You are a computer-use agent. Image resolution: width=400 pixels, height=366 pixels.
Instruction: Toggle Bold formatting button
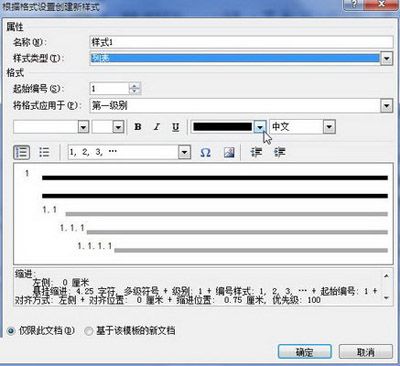(138, 127)
